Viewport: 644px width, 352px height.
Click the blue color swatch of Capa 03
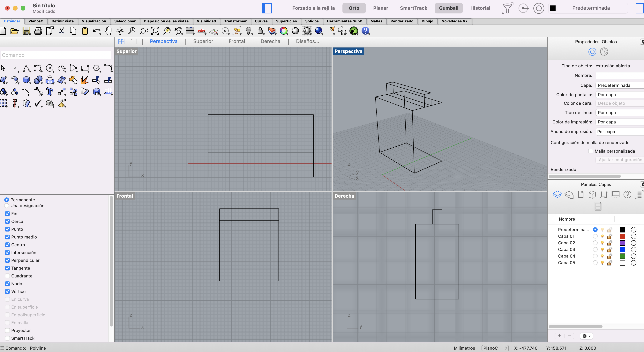click(x=622, y=250)
